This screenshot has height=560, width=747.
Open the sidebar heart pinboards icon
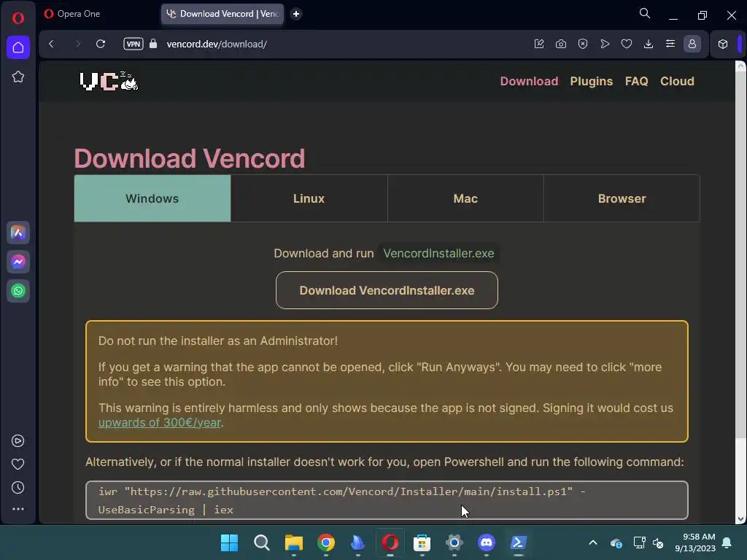tap(18, 464)
